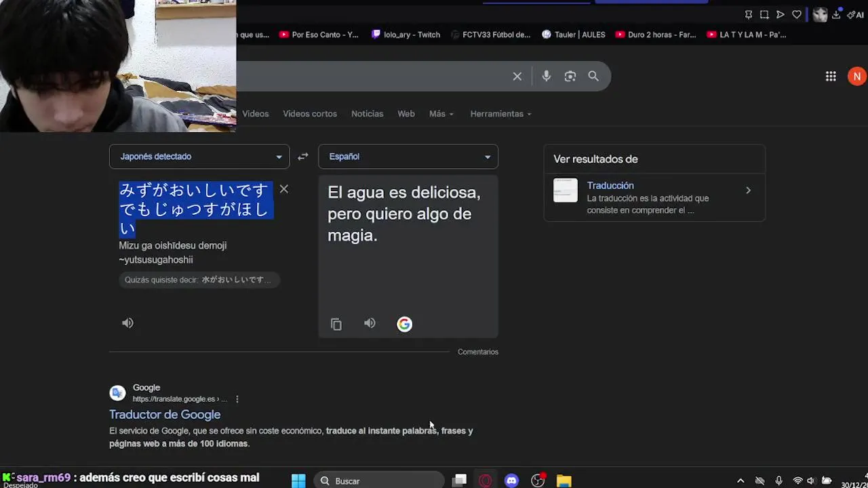The image size is (868, 488).
Task: Show hidden system tray icons
Action: click(x=741, y=481)
